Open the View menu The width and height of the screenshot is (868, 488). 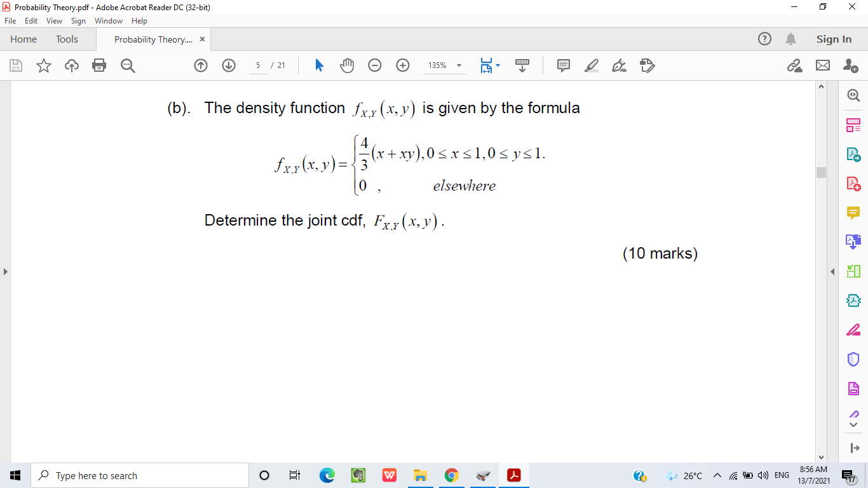pos(53,20)
